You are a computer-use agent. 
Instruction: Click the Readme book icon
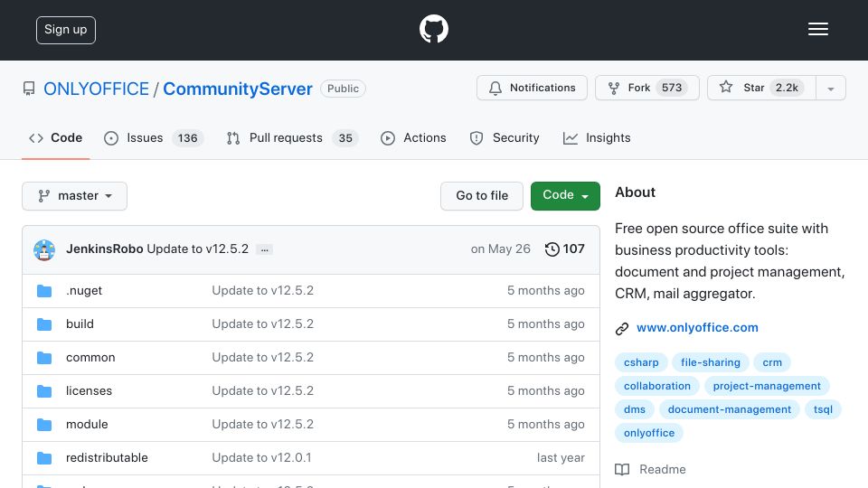coord(622,470)
